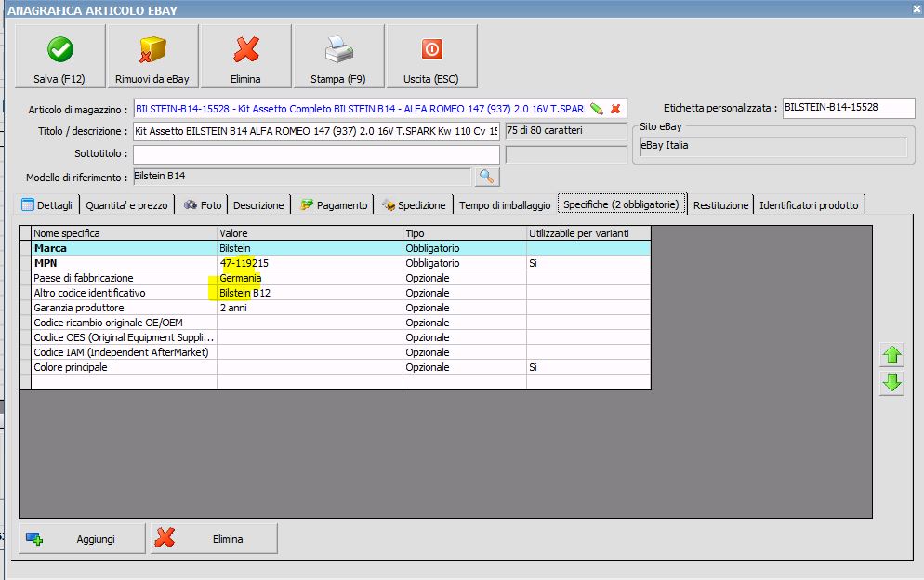
Task: Click the row selector beside Marca row
Action: pos(25,248)
